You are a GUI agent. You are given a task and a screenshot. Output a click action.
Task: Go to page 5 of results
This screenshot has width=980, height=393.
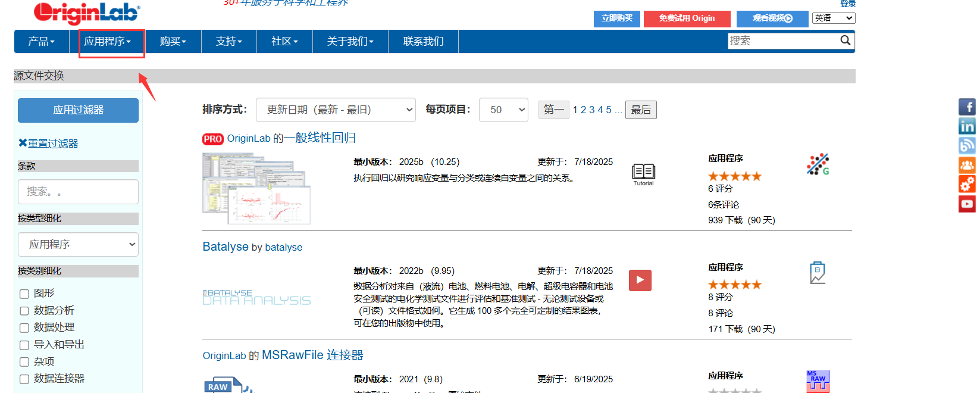[609, 110]
